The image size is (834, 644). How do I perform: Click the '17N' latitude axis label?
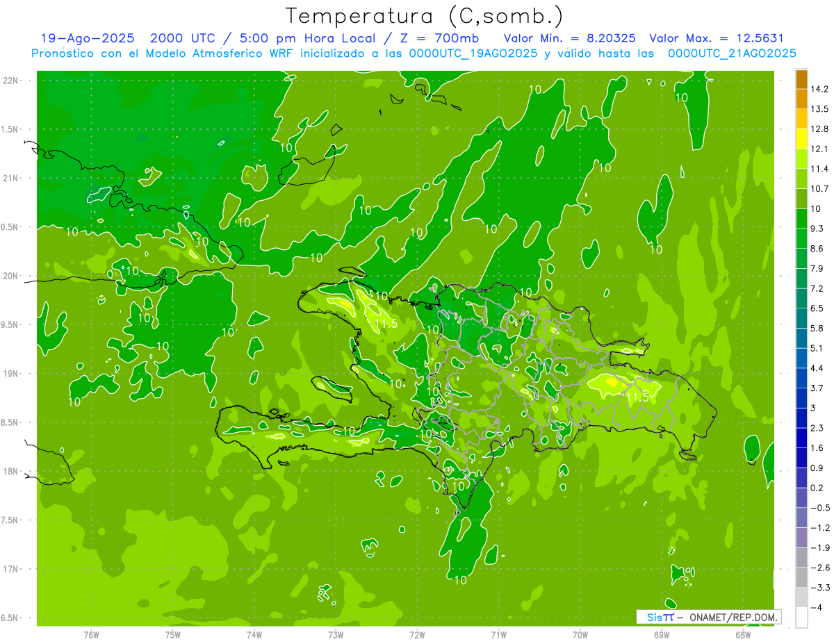pos(10,569)
